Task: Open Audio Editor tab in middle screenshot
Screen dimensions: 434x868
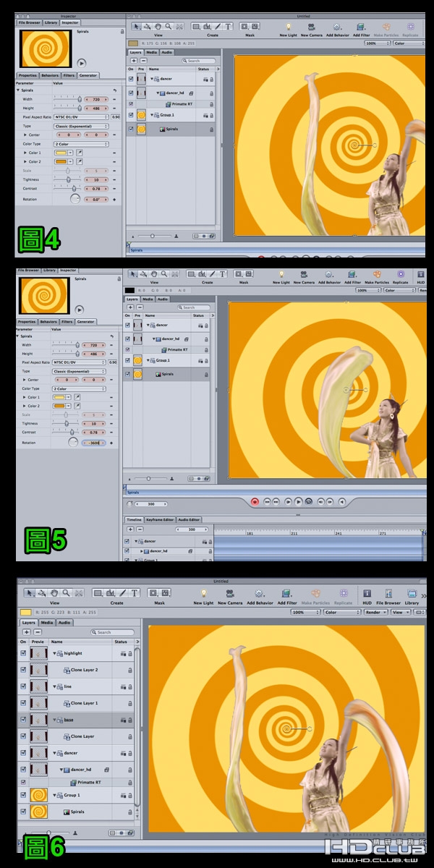Action: tap(190, 519)
